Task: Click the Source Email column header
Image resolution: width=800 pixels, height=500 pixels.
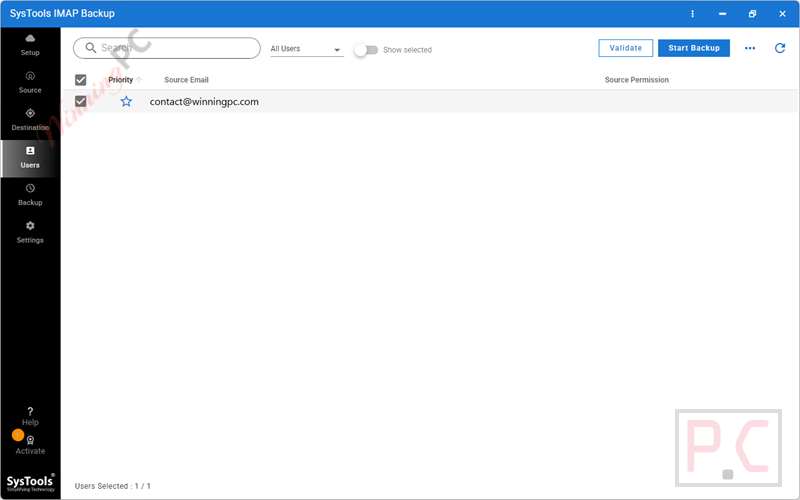Action: (x=186, y=80)
